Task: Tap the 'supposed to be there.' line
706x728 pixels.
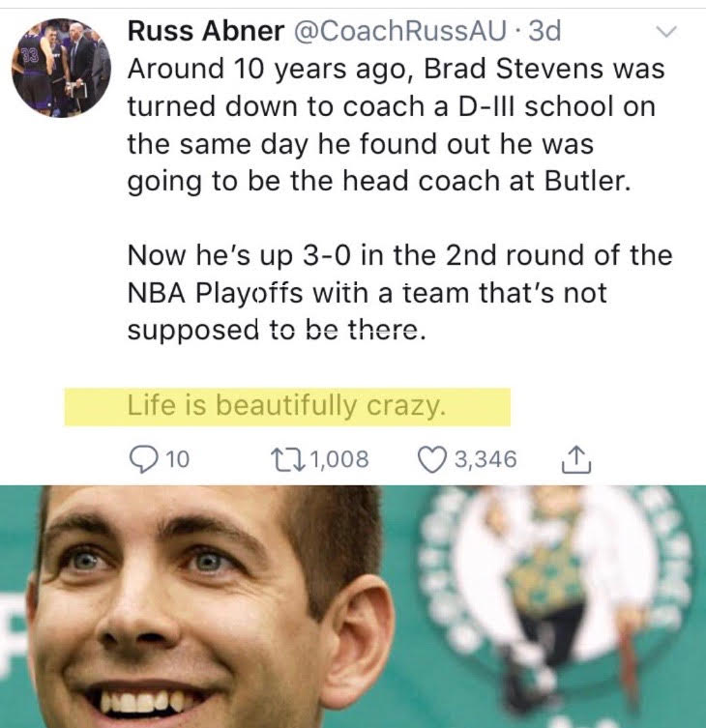Action: 277,330
